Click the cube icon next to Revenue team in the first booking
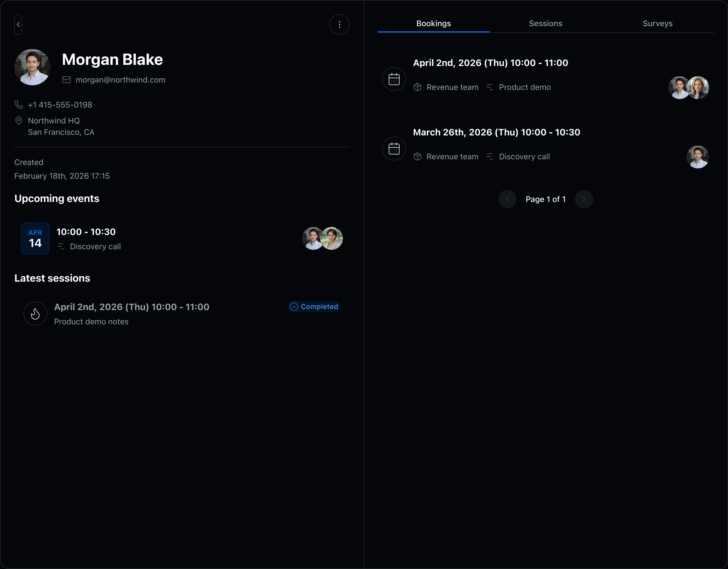 417,87
